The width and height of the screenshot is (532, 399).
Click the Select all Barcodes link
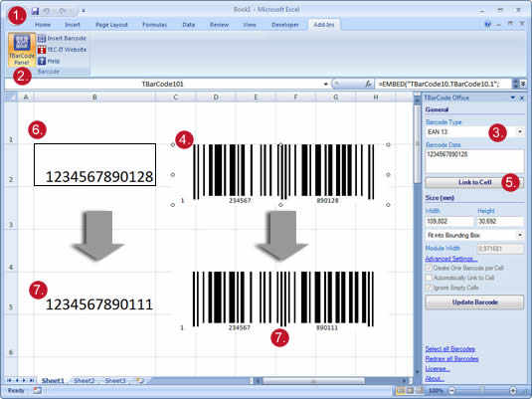[449, 348]
